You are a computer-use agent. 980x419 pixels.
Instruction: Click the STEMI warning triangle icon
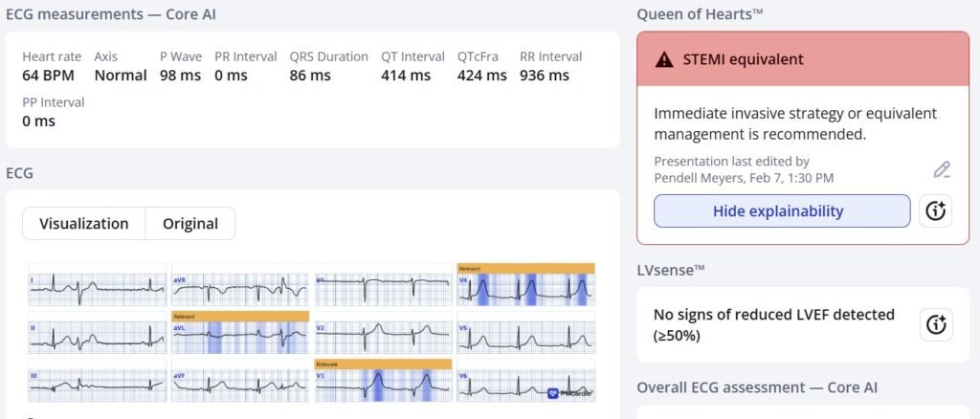(663, 59)
